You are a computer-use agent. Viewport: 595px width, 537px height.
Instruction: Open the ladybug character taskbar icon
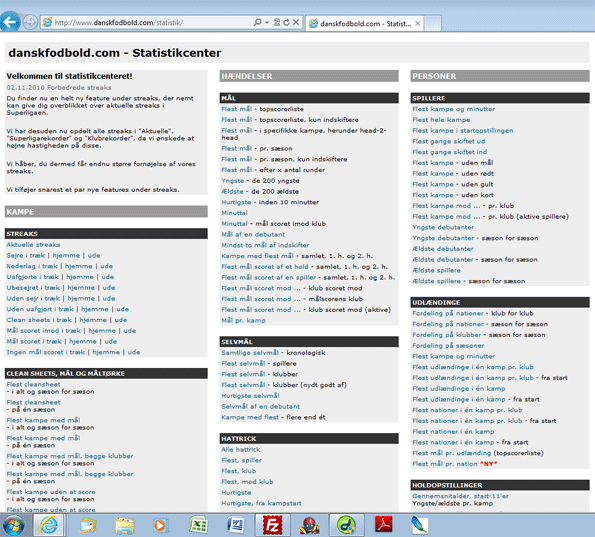[309, 526]
